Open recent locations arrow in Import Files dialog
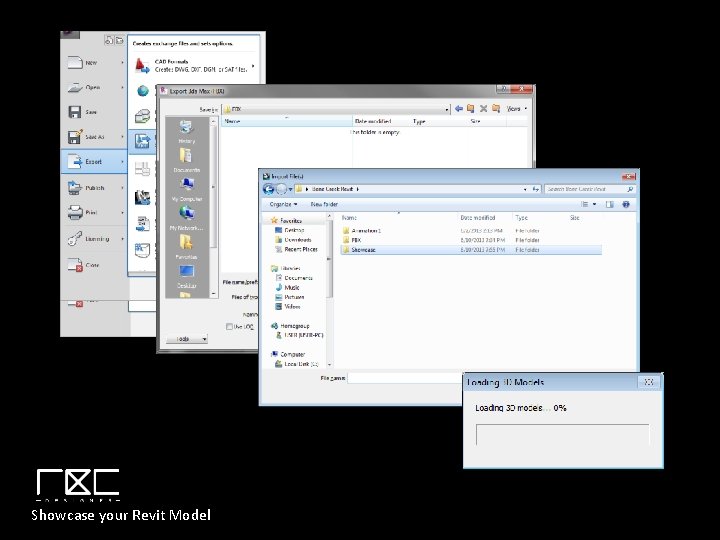The width and height of the screenshot is (720, 540). (x=290, y=189)
